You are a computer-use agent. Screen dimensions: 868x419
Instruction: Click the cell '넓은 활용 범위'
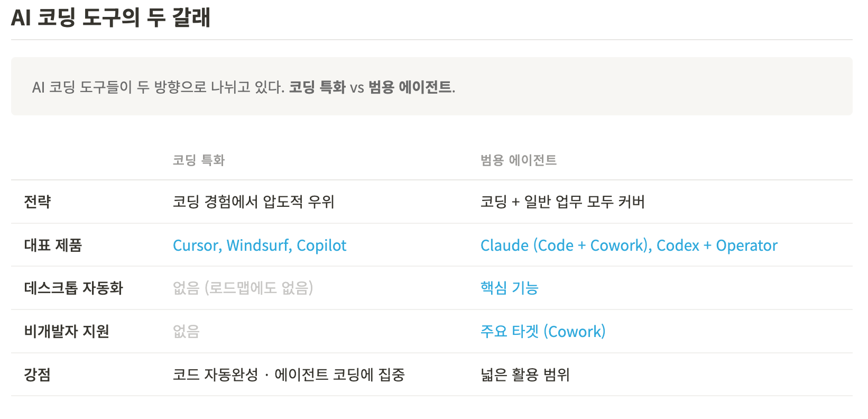525,375
